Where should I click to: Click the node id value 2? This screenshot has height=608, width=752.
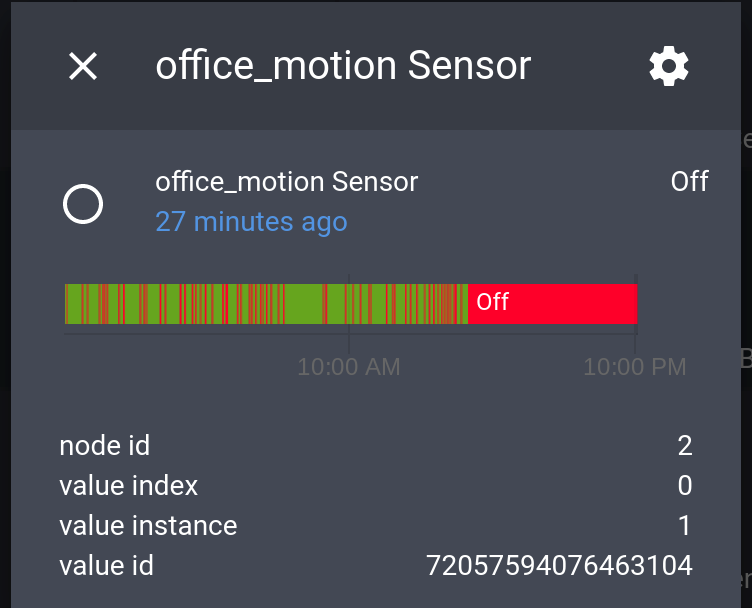tap(684, 446)
